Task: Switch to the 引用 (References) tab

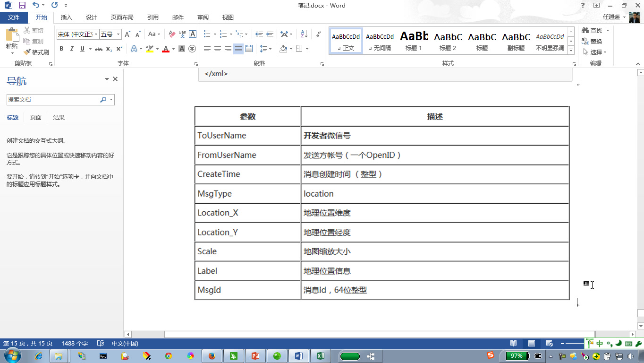Action: pos(153,17)
